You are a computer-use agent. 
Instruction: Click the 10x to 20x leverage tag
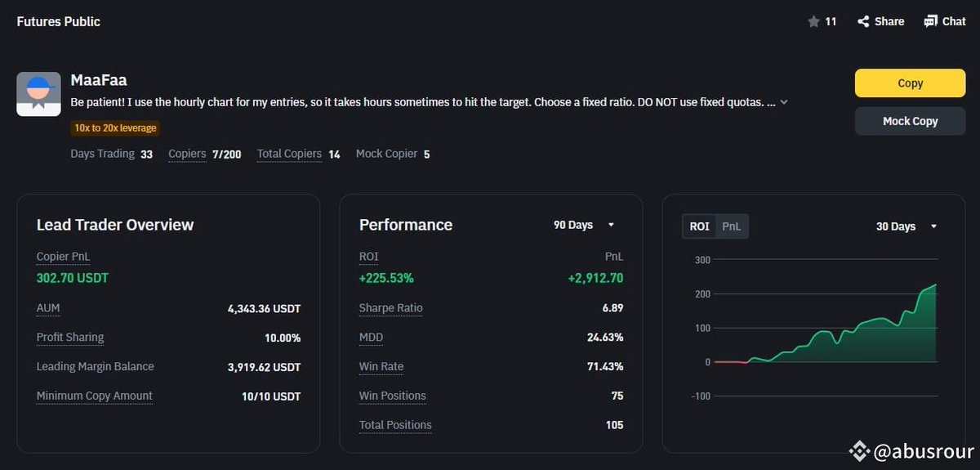point(114,128)
